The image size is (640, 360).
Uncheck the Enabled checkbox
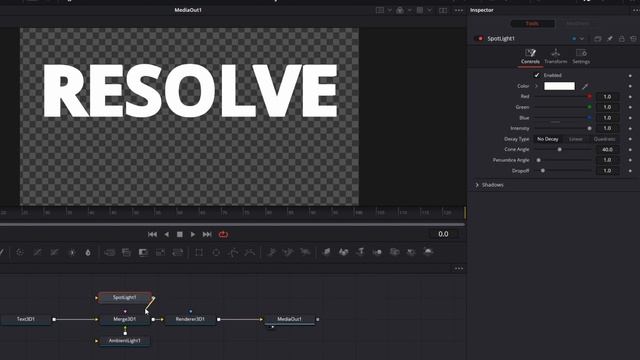pos(537,75)
